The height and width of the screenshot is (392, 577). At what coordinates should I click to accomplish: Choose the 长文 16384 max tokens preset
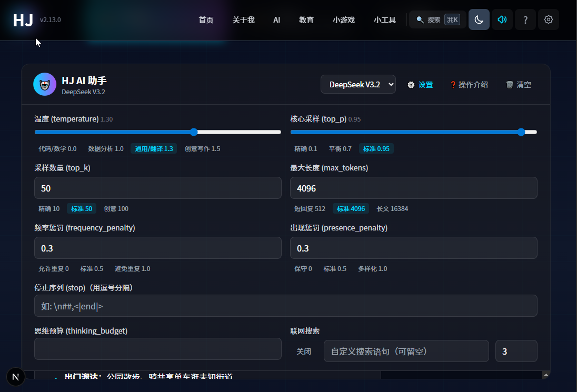[392, 209]
